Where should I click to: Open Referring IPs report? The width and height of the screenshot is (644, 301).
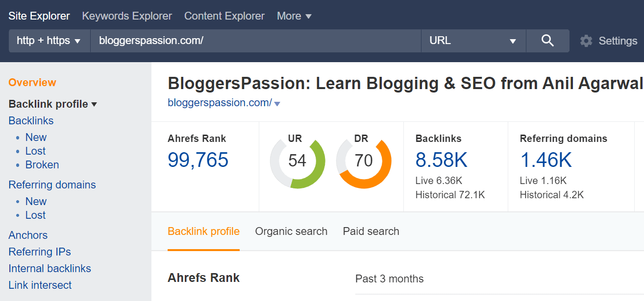[x=40, y=252]
